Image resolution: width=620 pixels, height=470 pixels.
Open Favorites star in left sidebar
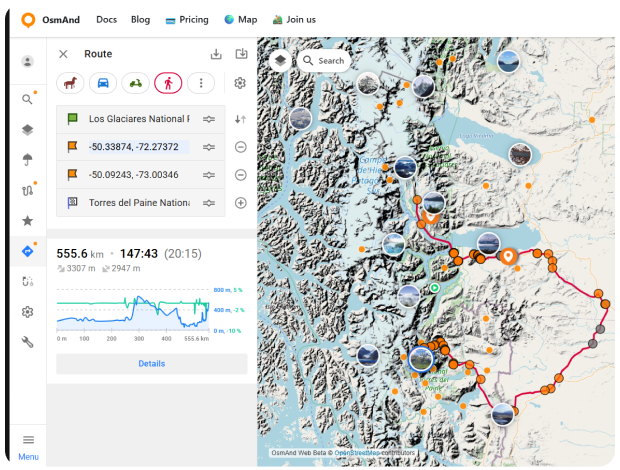[28, 221]
